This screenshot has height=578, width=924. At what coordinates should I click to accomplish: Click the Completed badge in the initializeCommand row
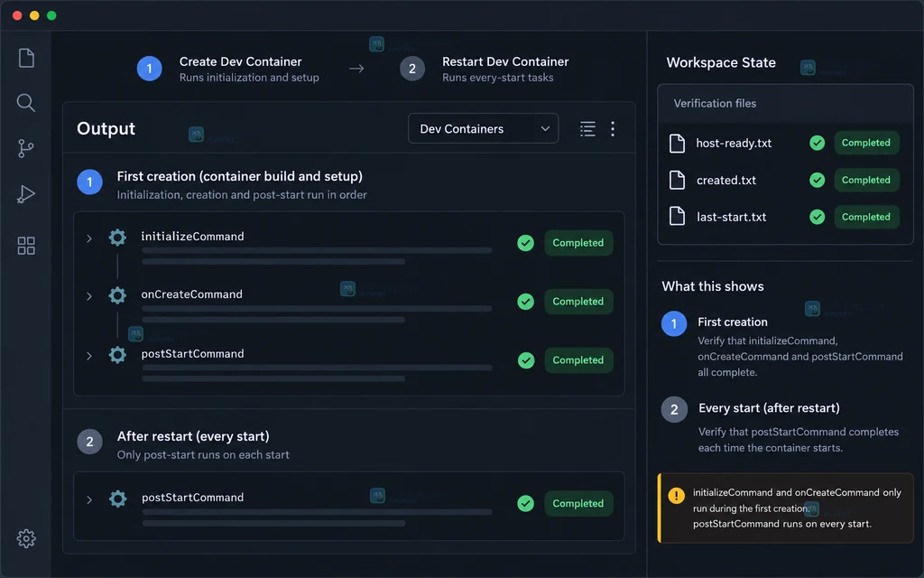(578, 243)
